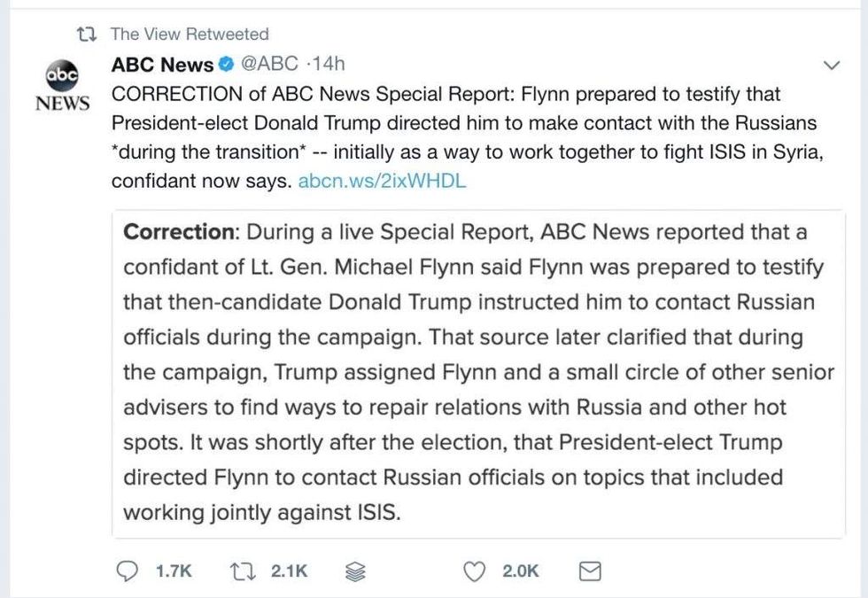
Task: Click the small retweet icon above the tweet
Action: click(x=87, y=35)
